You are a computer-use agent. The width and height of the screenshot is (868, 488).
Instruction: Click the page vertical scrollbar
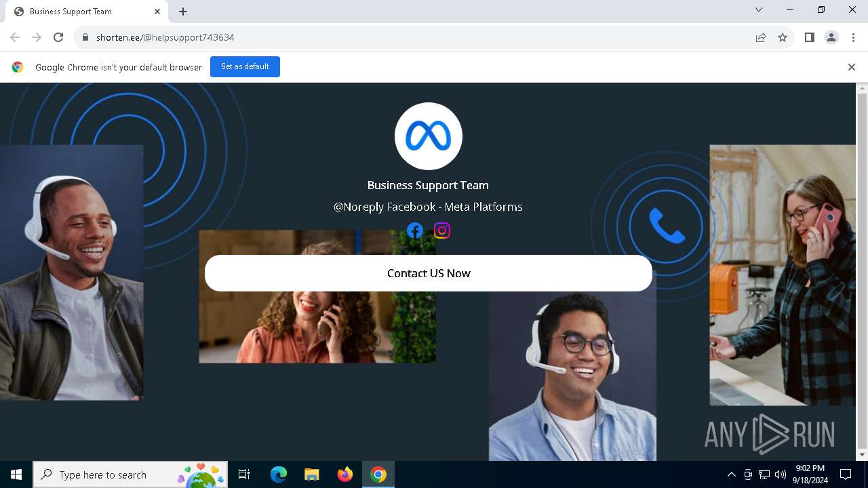click(x=862, y=271)
